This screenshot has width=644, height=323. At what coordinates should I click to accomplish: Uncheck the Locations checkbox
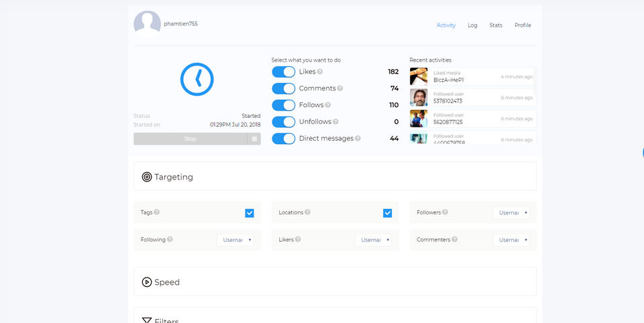click(387, 213)
